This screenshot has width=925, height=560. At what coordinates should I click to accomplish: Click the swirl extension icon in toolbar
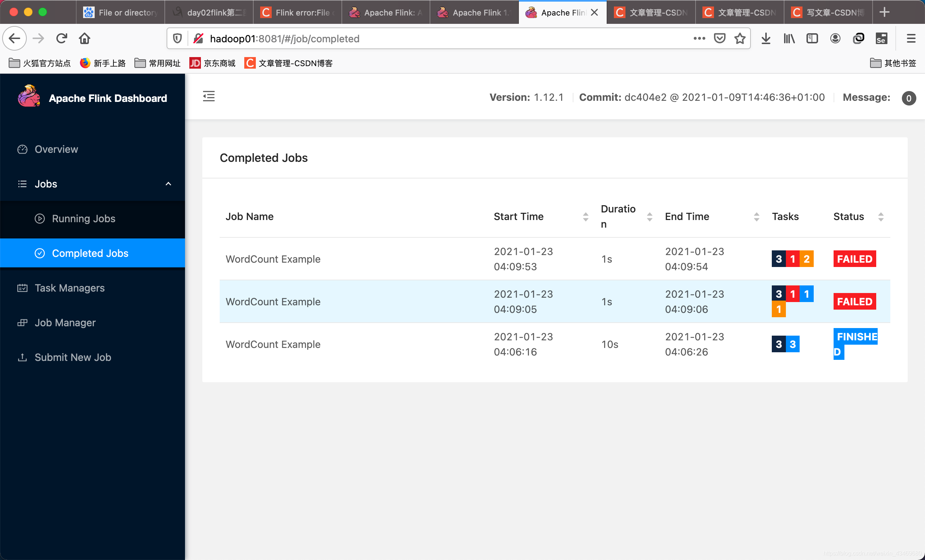[x=859, y=38]
